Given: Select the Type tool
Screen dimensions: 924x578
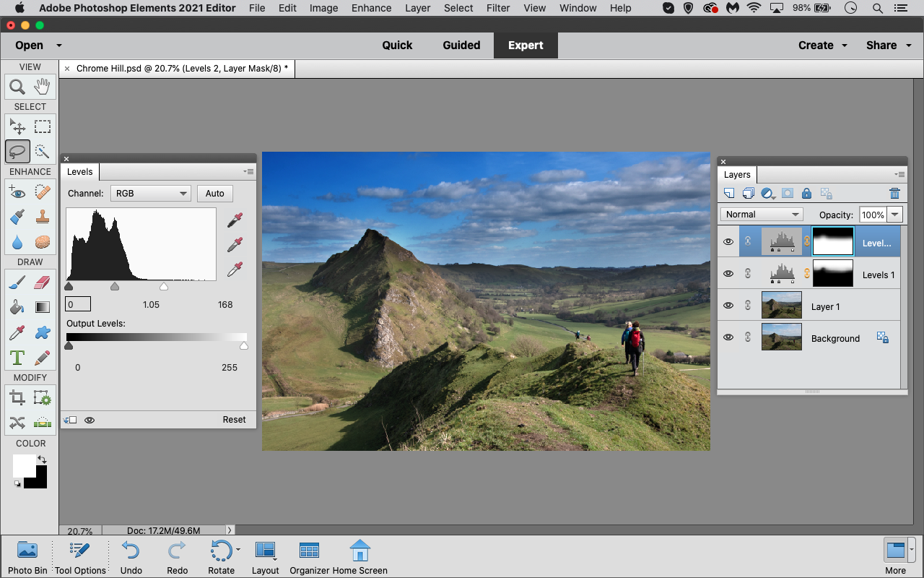Looking at the screenshot, I should pyautogui.click(x=17, y=357).
